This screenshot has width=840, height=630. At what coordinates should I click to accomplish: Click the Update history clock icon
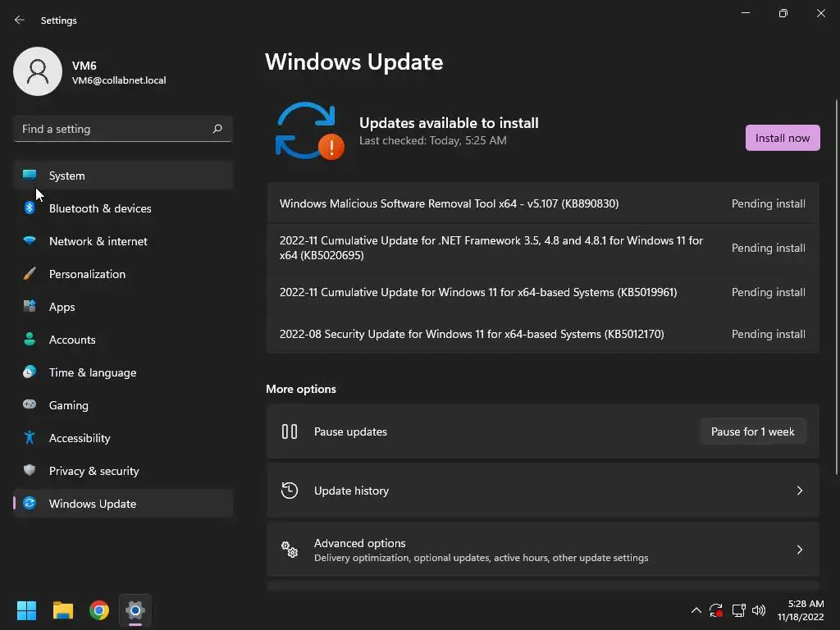click(290, 491)
